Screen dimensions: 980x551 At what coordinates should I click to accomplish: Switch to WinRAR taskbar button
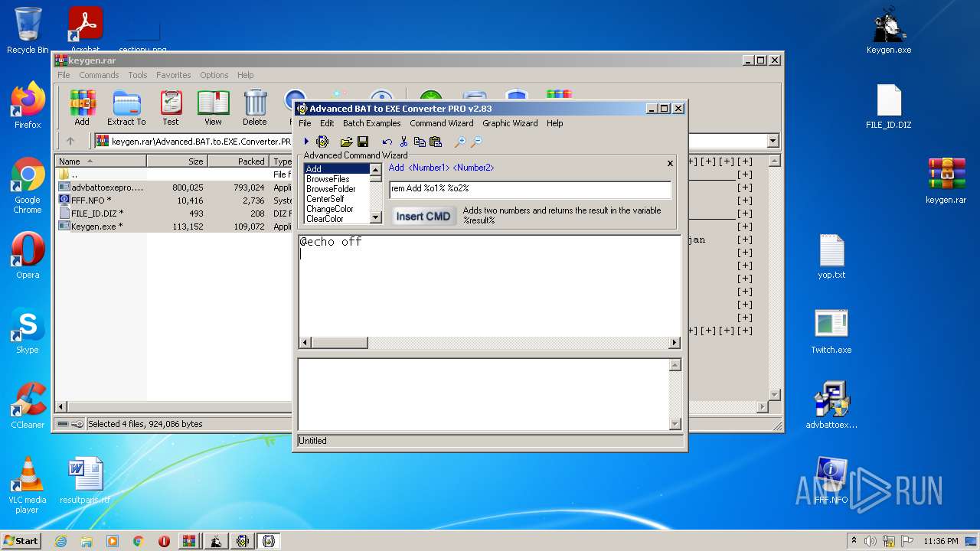click(x=188, y=541)
